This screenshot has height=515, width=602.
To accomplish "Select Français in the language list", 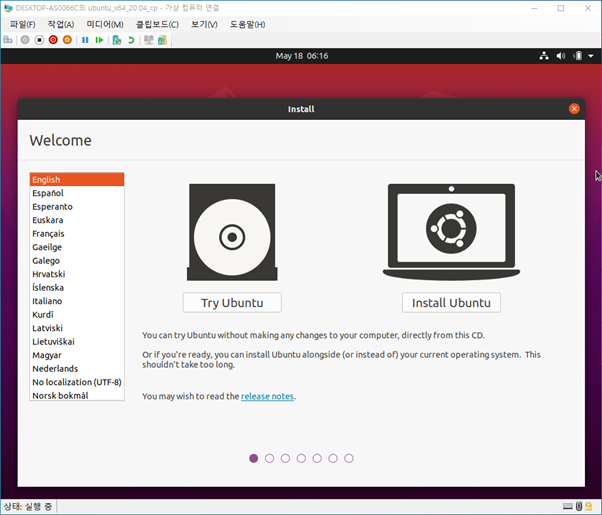I will pos(77,233).
